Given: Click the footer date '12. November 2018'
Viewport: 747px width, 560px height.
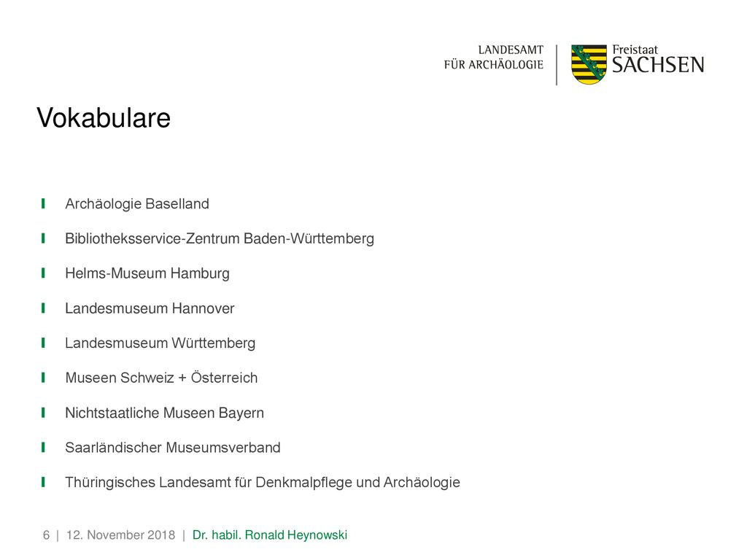Looking at the screenshot, I should (120, 534).
